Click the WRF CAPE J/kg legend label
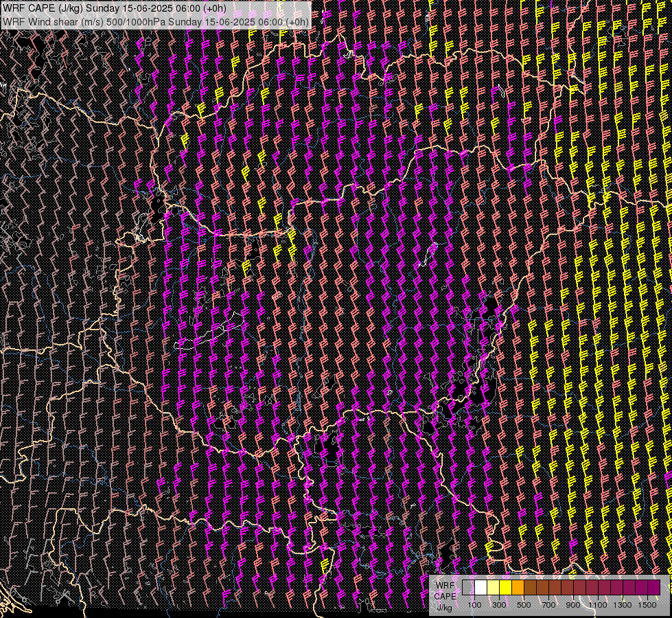The width and height of the screenshot is (672, 618). [445, 597]
